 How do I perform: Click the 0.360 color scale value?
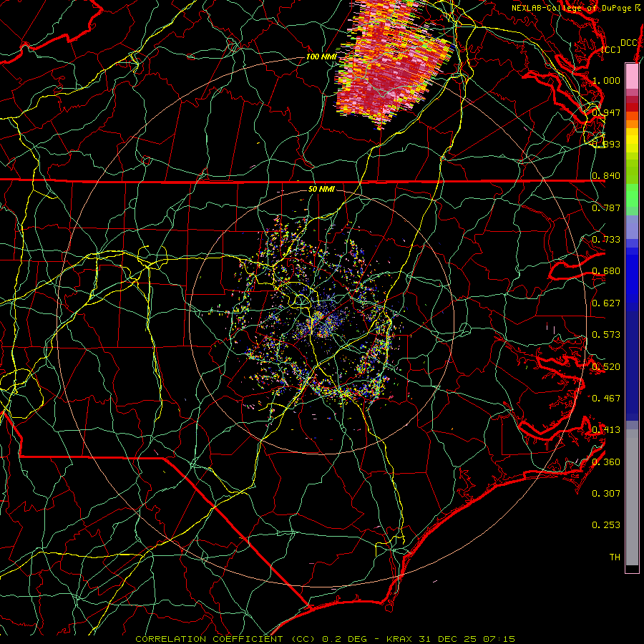pos(606,462)
